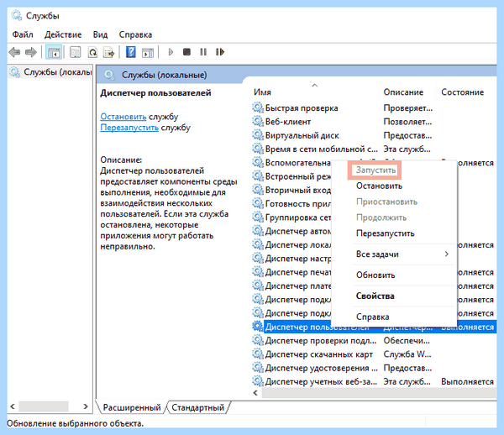Open the Вид menu
Image resolution: width=504 pixels, height=435 pixels.
(x=100, y=34)
